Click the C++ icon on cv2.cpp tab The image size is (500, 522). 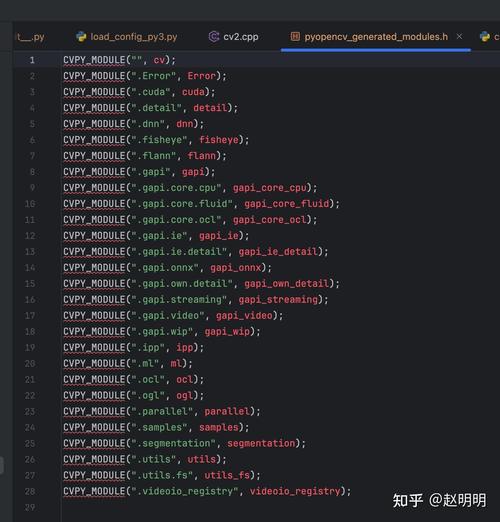[214, 37]
